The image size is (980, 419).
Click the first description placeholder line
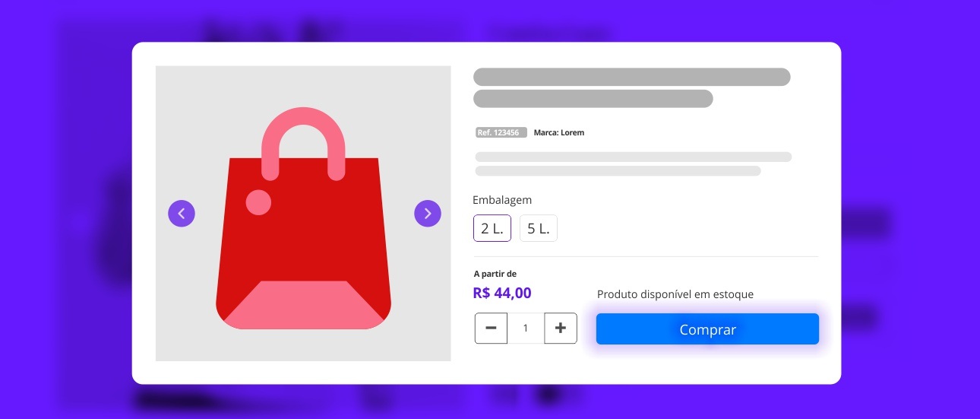pos(633,157)
